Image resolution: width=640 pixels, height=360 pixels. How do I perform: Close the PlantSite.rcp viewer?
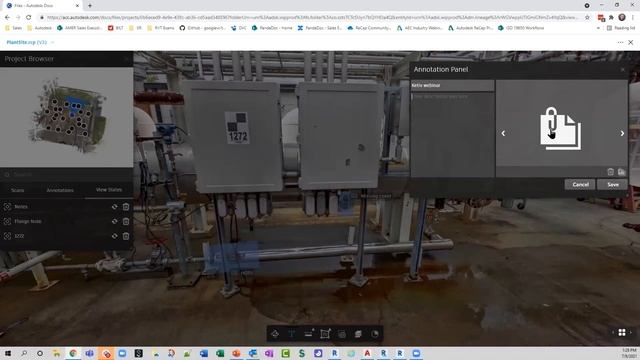tap(631, 42)
